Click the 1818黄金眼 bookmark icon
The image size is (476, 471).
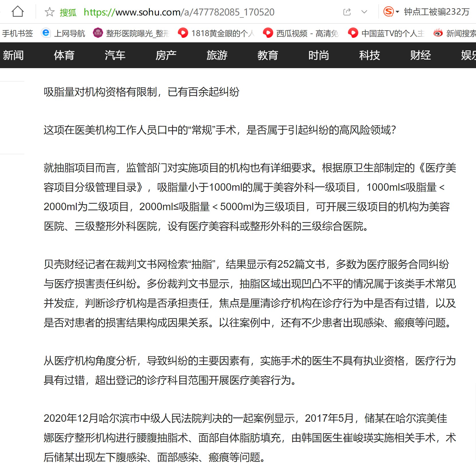click(183, 33)
